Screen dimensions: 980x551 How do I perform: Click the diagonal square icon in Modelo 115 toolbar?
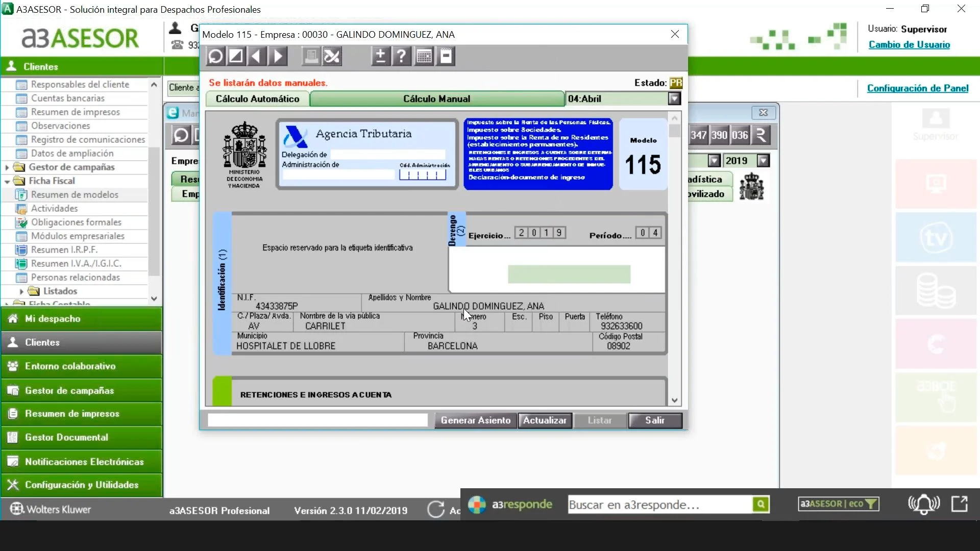click(236, 56)
